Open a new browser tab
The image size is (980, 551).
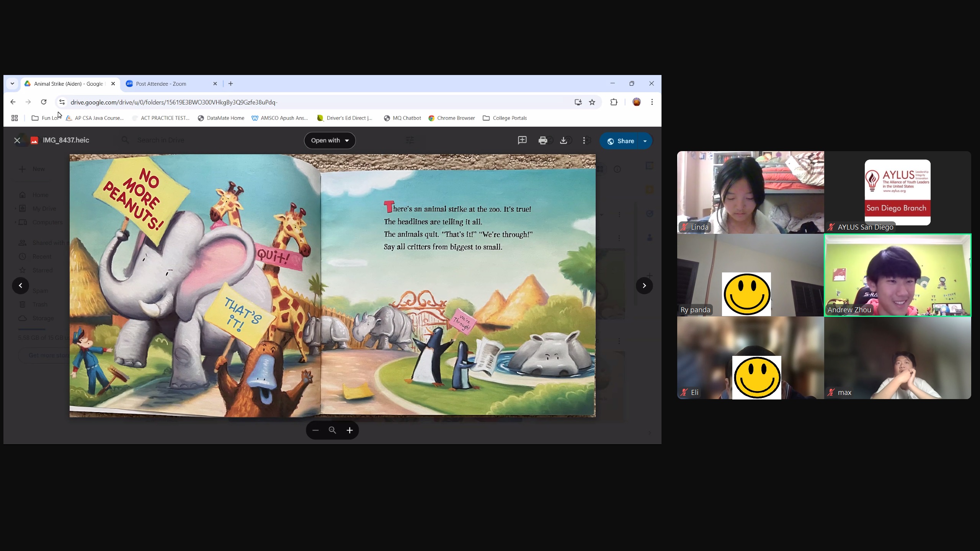point(230,84)
